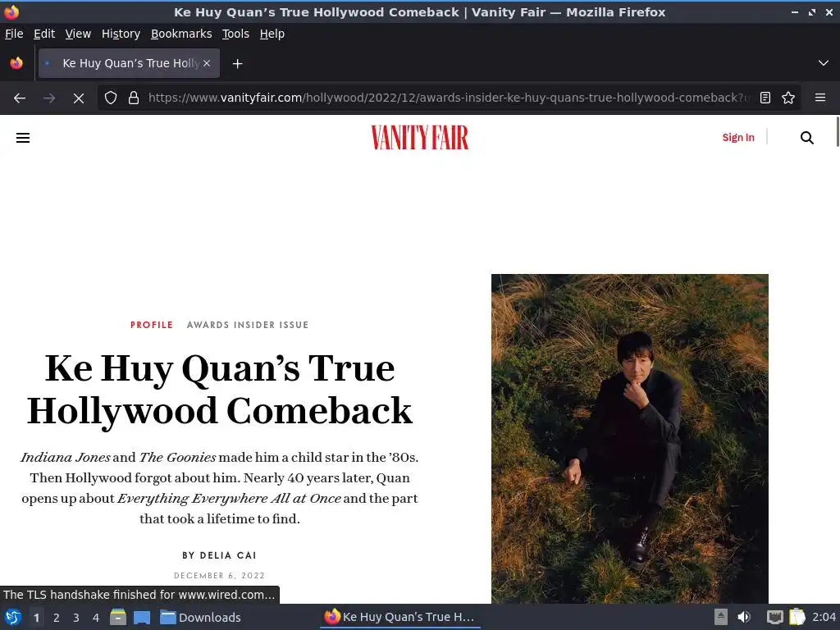This screenshot has width=840, height=630.
Task: Stop page loading with the X button
Action: (78, 98)
